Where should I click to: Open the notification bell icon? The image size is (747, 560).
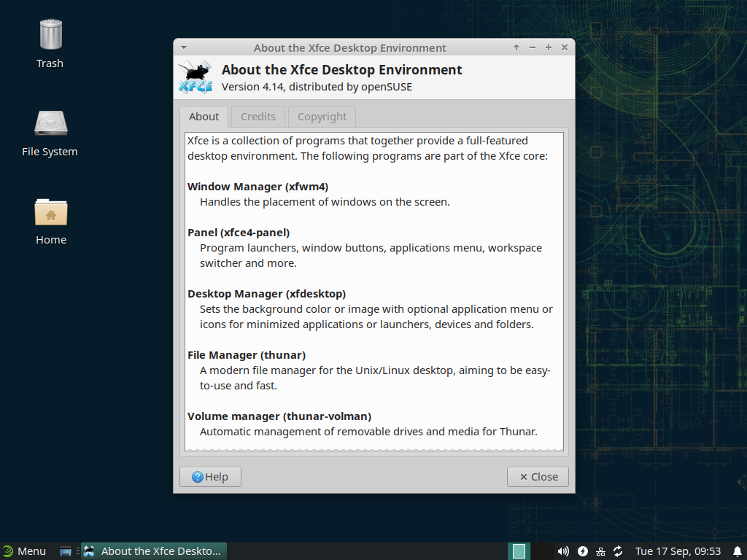click(x=738, y=551)
